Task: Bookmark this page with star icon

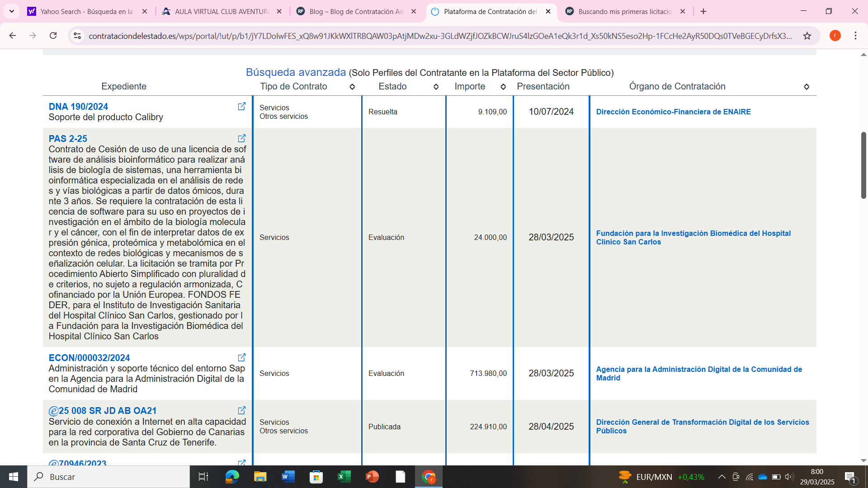Action: (x=807, y=36)
